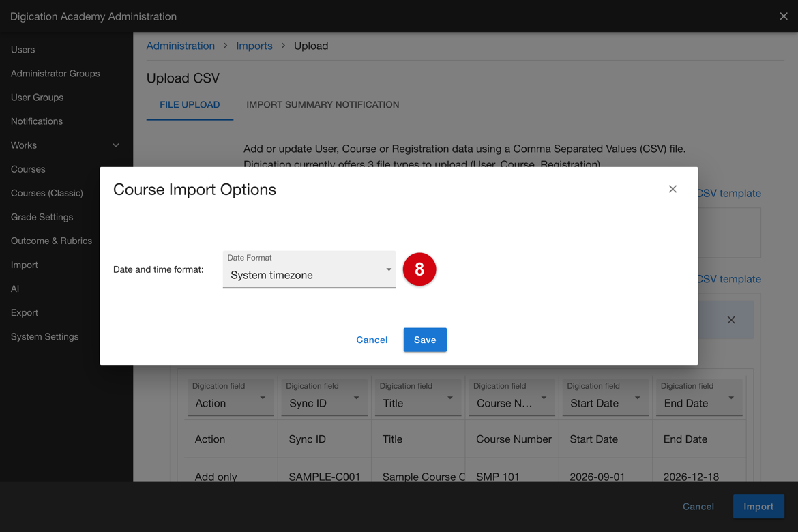Screen dimensions: 798x532
Task: Close Digication Academy Administration window
Action: pos(783,16)
